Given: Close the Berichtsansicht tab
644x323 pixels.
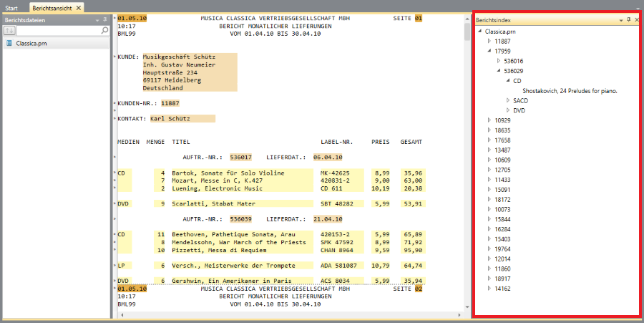Looking at the screenshot, I should click(x=79, y=7).
